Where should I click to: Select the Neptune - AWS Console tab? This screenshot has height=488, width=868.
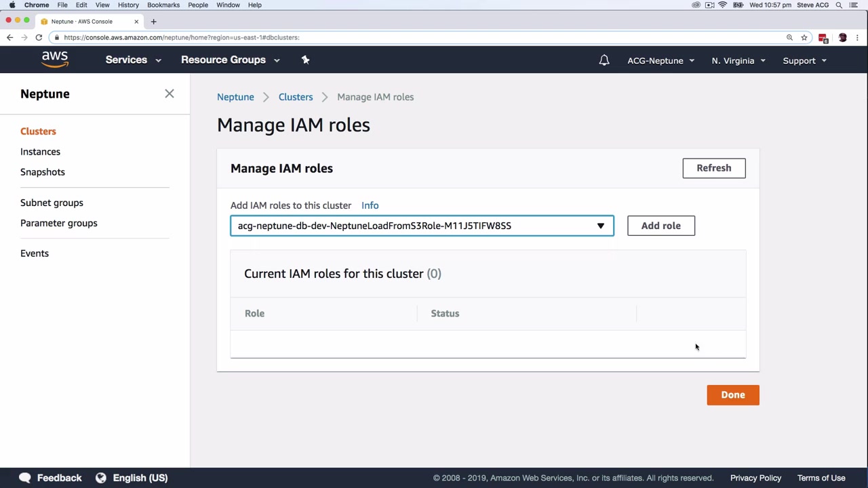[88, 22]
